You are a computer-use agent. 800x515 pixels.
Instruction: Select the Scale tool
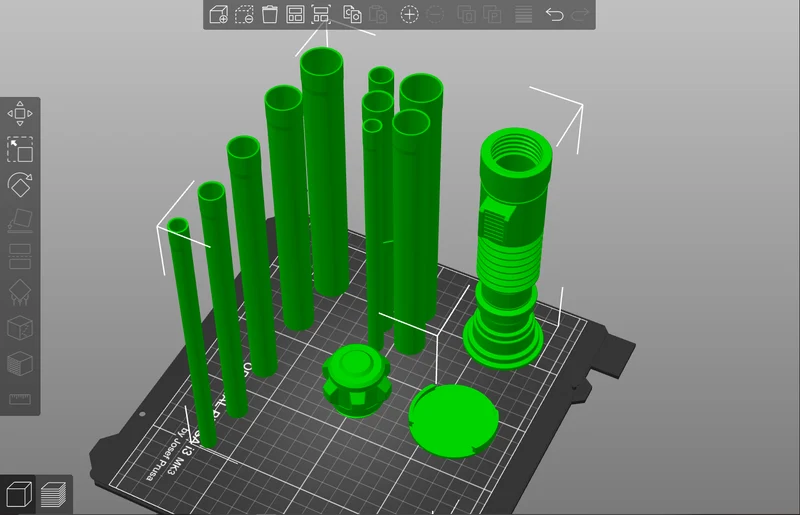20,149
